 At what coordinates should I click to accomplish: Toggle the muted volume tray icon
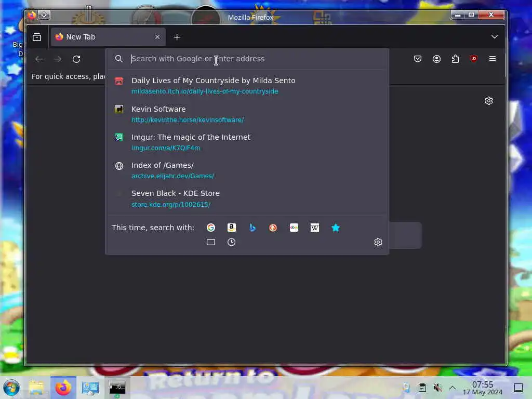tap(437, 388)
